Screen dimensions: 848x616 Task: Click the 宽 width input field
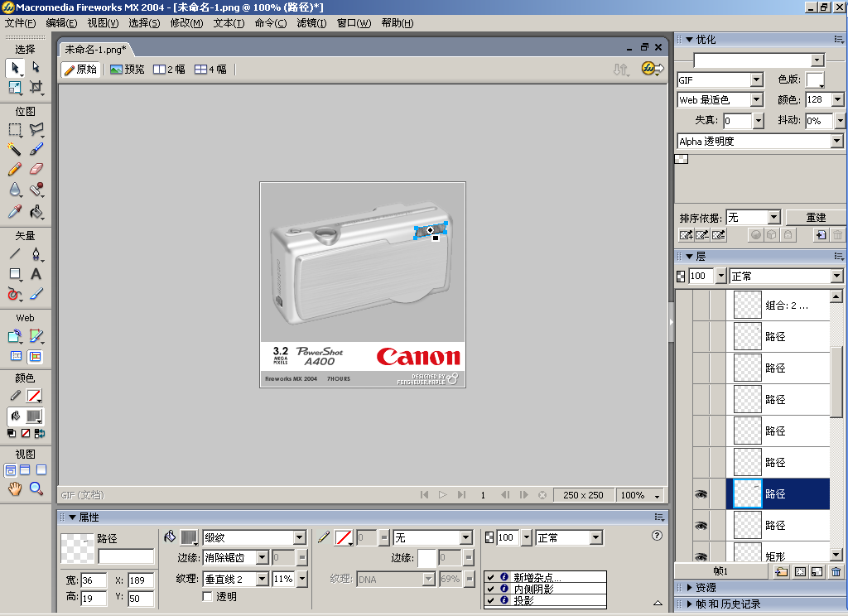pos(94,580)
